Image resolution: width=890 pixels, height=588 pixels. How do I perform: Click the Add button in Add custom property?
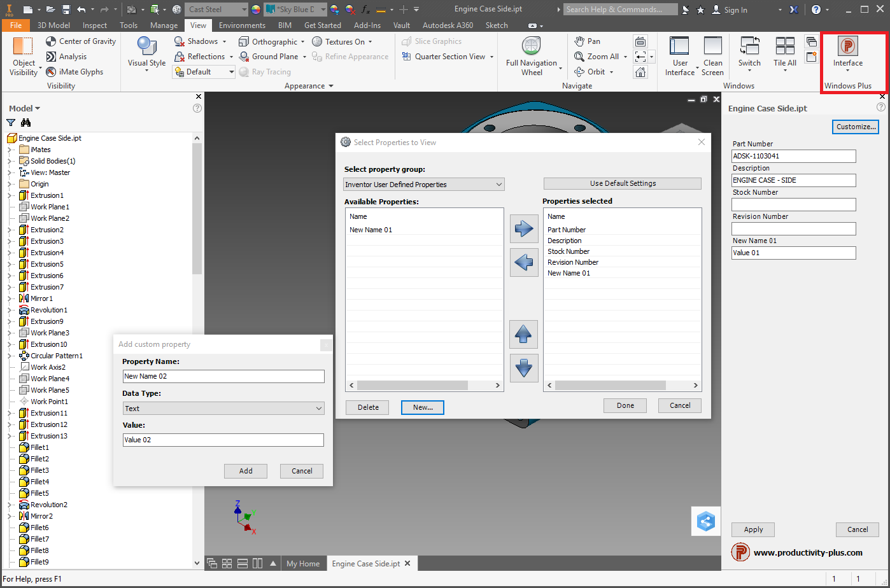point(246,471)
